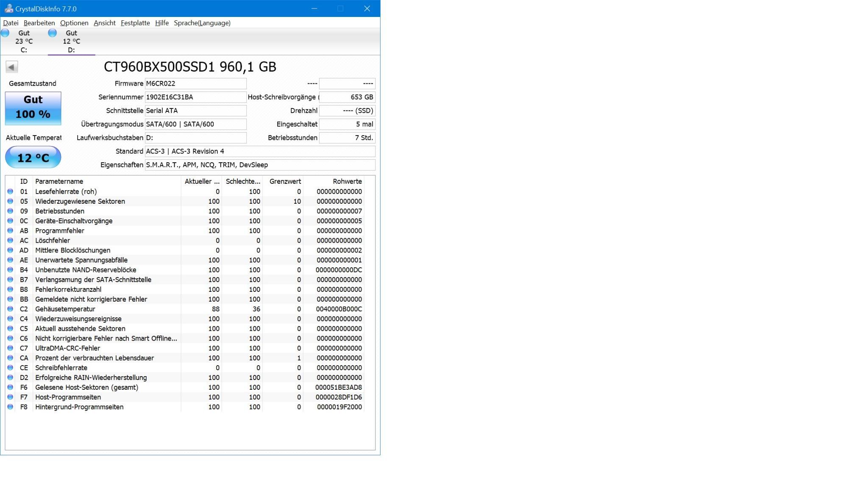868x488 pixels.
Task: Switch to drive C: tab
Action: 24,42
